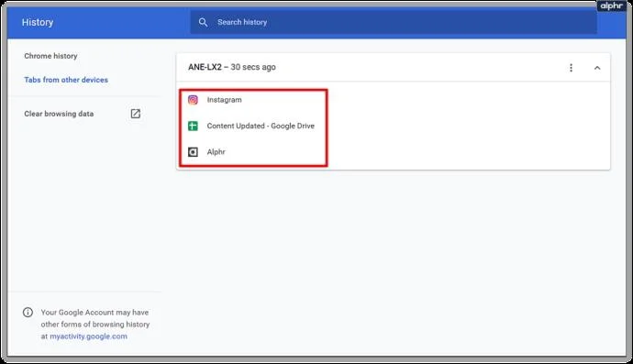Click the external link icon beside Clear browsing data
This screenshot has width=633, height=364.
(x=136, y=114)
